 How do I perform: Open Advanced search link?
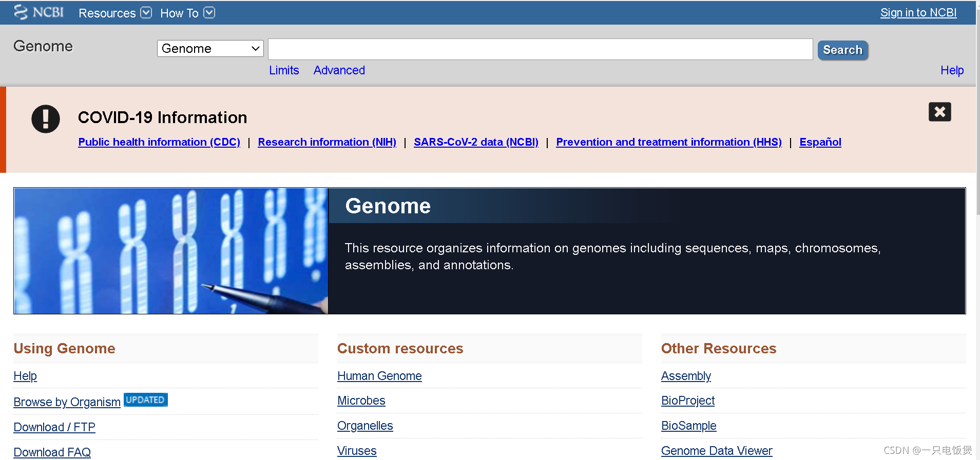pyautogui.click(x=339, y=70)
